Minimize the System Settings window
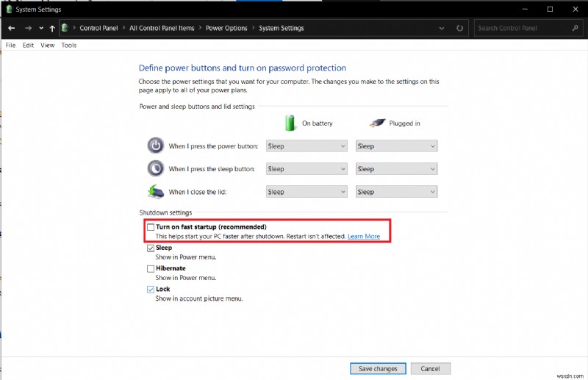This screenshot has height=380, width=588. tap(525, 9)
